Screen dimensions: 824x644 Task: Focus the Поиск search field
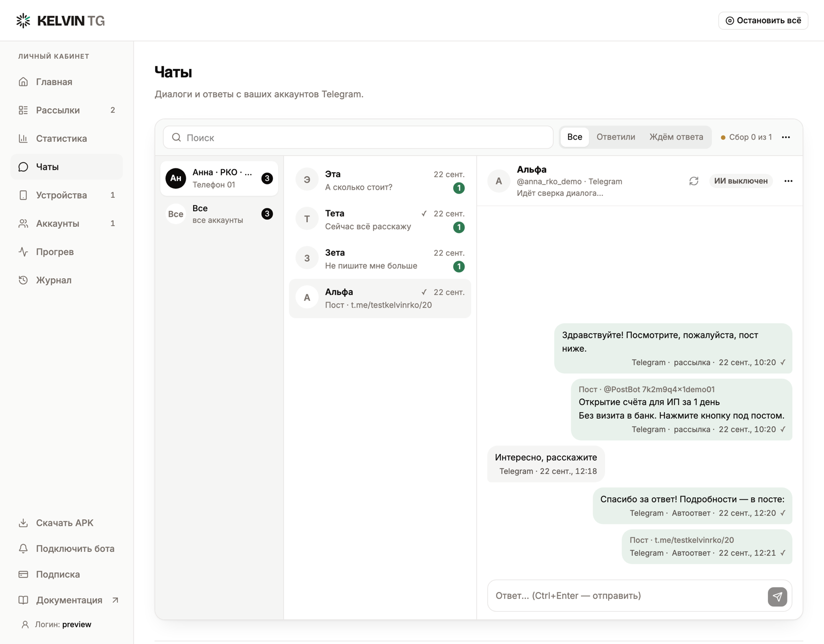point(358,138)
